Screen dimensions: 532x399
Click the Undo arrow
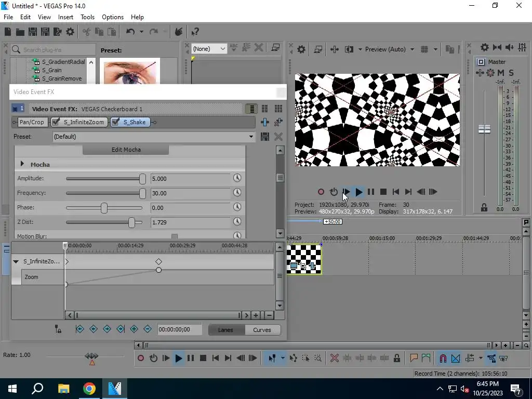(x=130, y=32)
